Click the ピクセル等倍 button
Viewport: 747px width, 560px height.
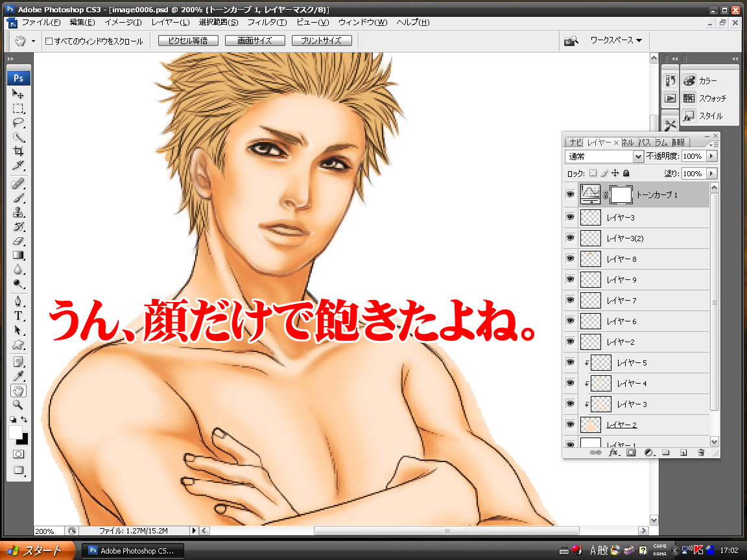coord(187,40)
